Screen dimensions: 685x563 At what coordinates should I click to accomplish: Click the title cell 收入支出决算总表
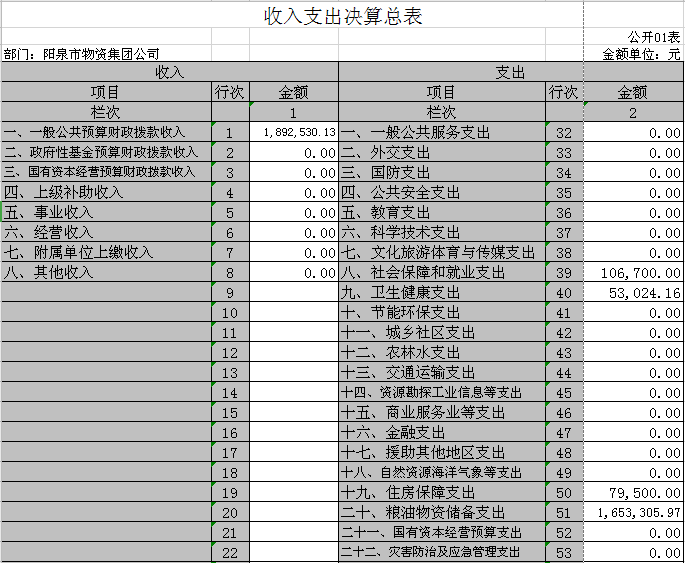pyautogui.click(x=342, y=17)
